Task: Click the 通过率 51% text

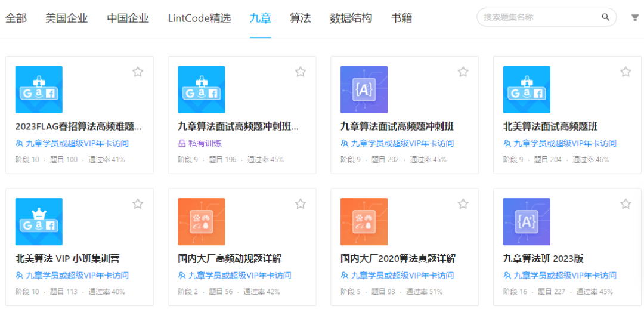Action: point(425,292)
